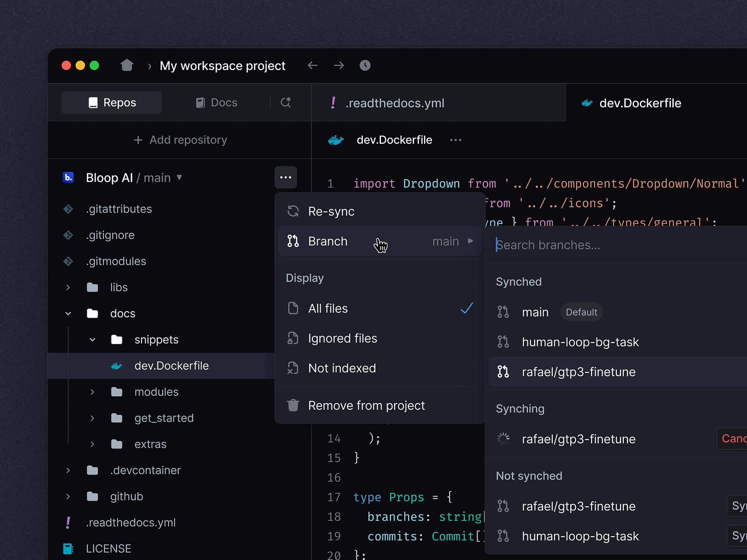
Task: Click the branch icon next to human-loop-bg-task
Action: click(503, 342)
